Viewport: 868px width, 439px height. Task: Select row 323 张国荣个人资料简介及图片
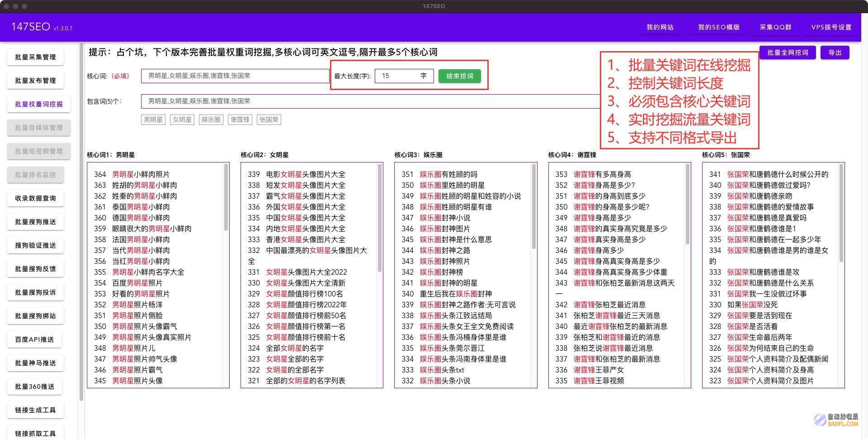(x=761, y=381)
